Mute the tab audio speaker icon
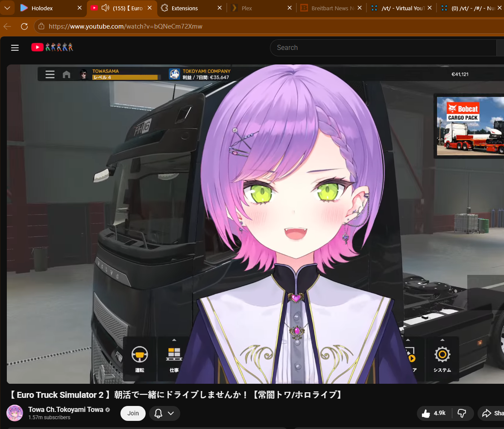This screenshot has height=429, width=504. coord(105,8)
